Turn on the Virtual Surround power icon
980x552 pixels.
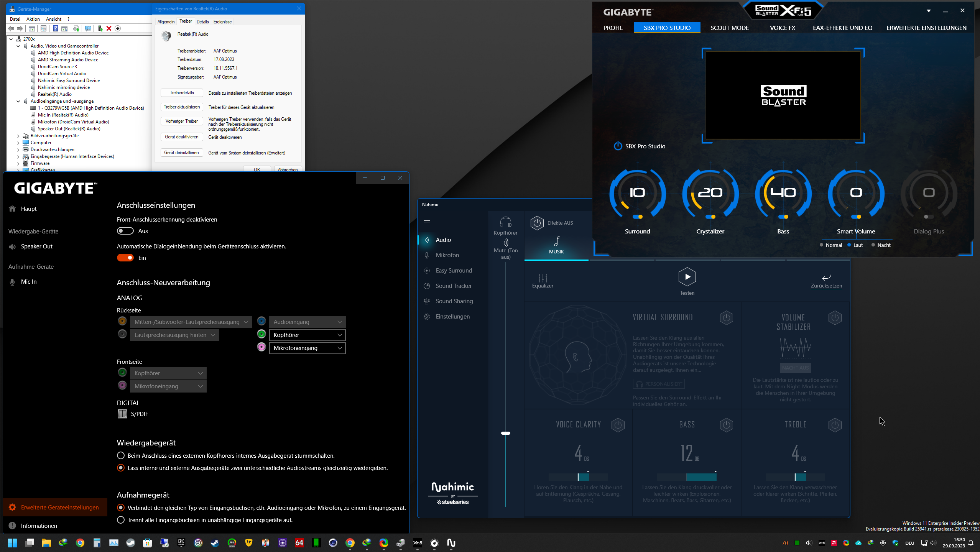[x=726, y=317]
